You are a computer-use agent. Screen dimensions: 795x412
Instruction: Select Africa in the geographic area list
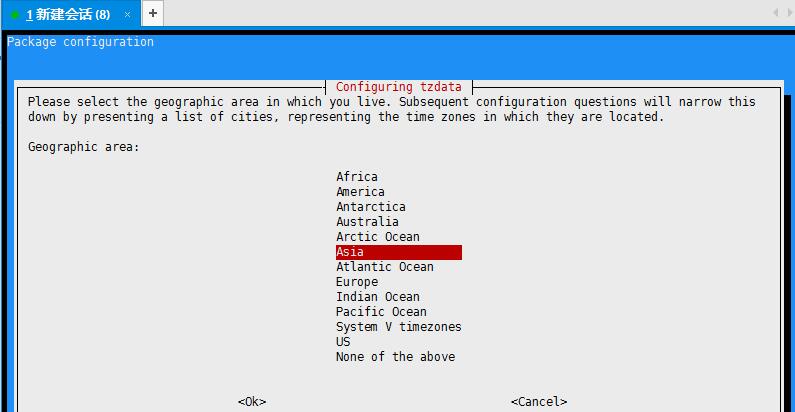(357, 177)
